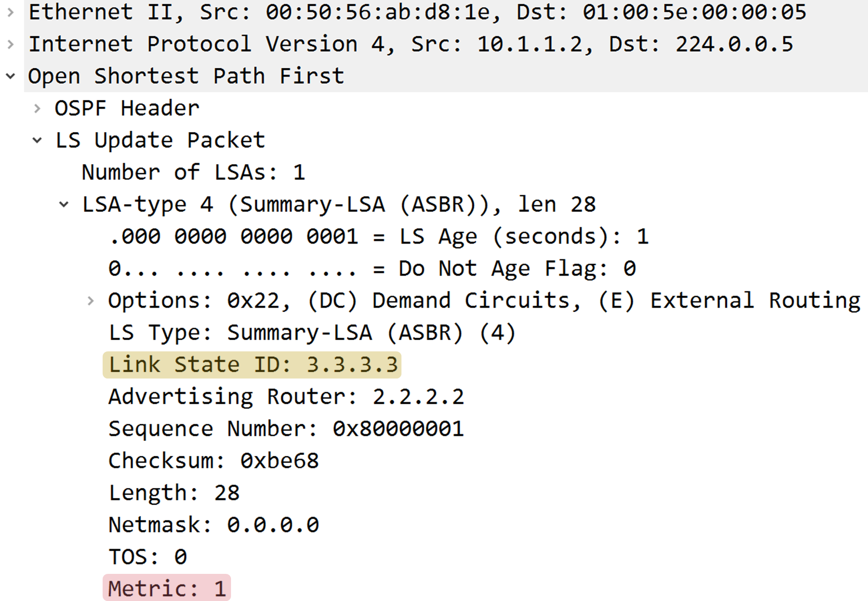Click the Sequence Number 0x80000001 row

click(x=286, y=429)
